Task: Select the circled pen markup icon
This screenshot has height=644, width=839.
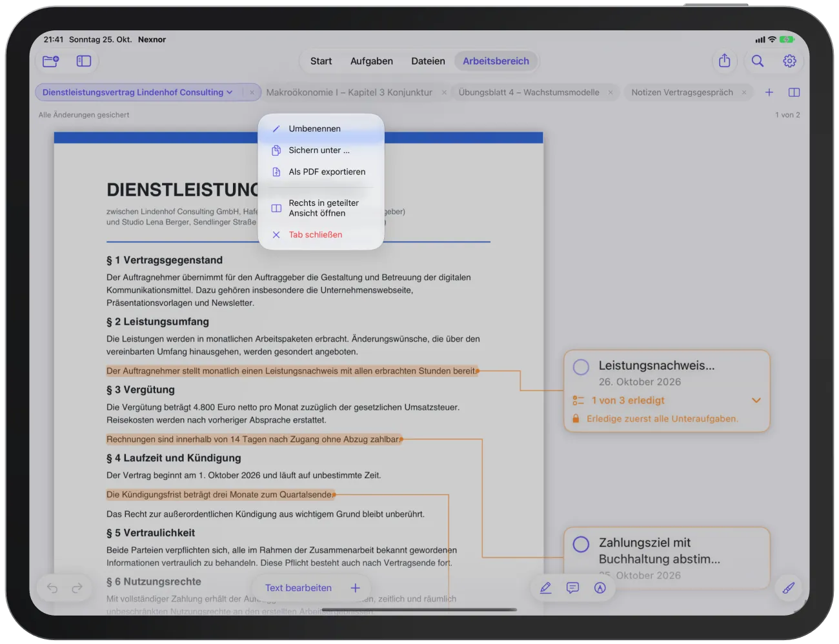Action: point(600,588)
